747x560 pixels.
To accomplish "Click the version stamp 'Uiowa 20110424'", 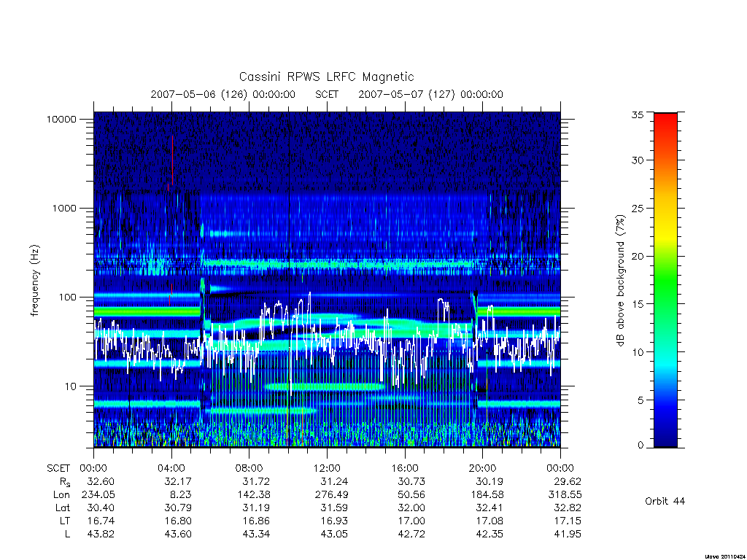I will click(725, 556).
